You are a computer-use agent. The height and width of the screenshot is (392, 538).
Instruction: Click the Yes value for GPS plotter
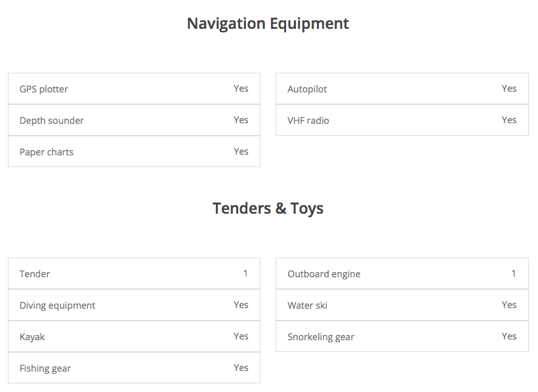pos(241,88)
